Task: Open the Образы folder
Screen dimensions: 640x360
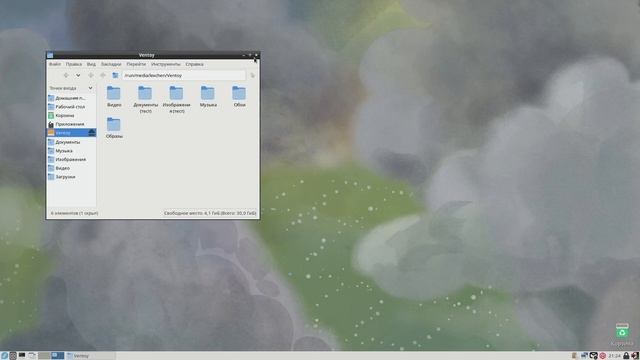Action: pos(114,128)
